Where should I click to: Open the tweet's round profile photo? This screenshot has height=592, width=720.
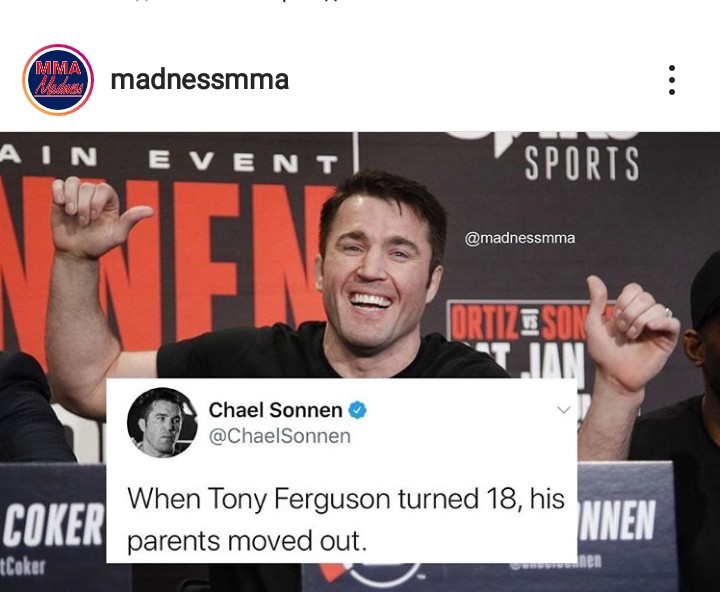pyautogui.click(x=162, y=423)
